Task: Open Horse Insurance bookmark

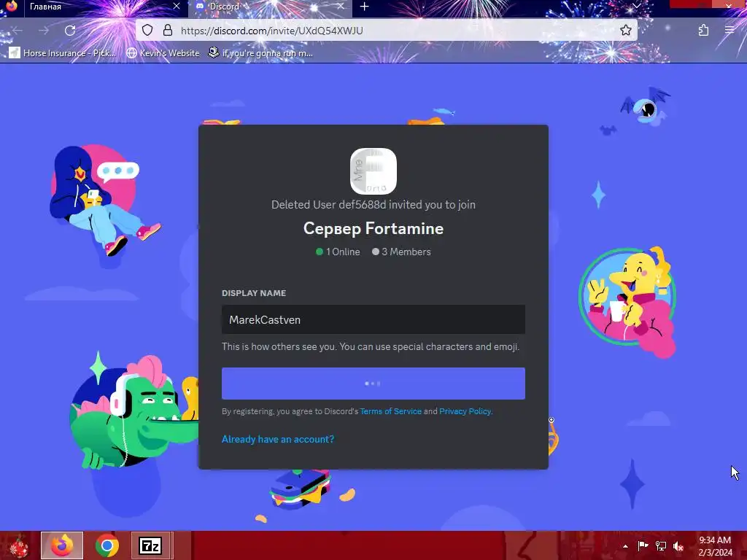Action: click(63, 52)
